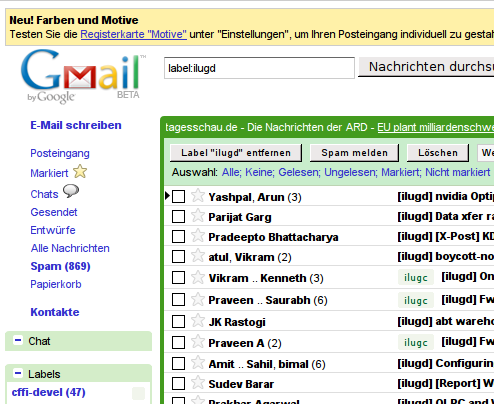Image resolution: width=494 pixels, height=404 pixels.
Task: Open the [ilugd] [X-Post] message from Pradeepto
Action: pyautogui.click(x=446, y=236)
